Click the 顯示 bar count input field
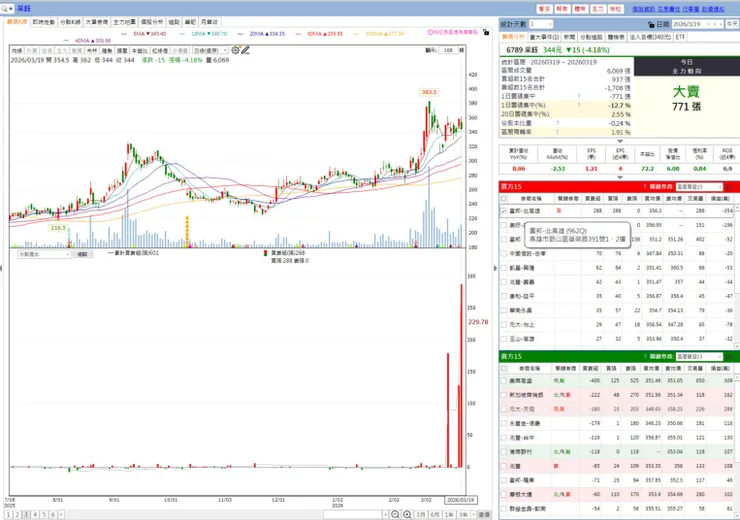This screenshot has width=740, height=520. [448, 50]
